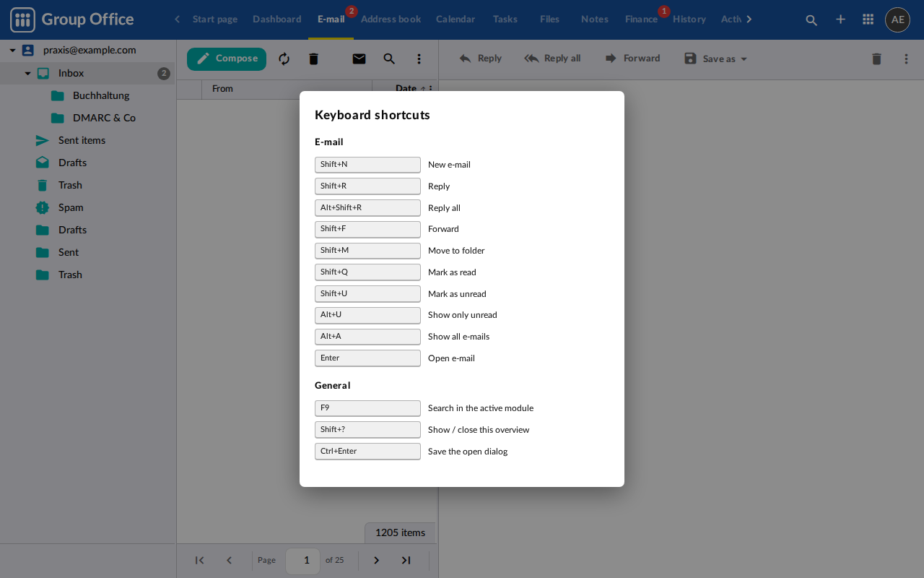Delete the open message via the trash icon right of Save as
The width and height of the screenshot is (924, 578).
tap(876, 59)
